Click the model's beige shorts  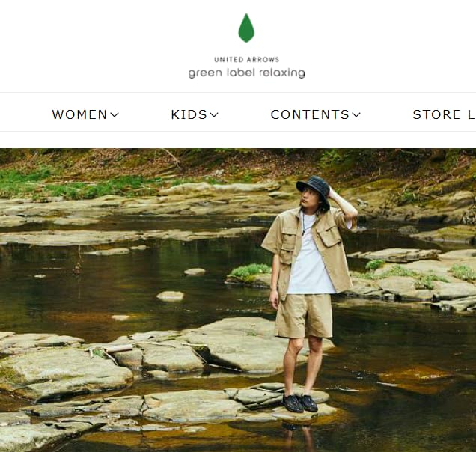click(x=304, y=316)
